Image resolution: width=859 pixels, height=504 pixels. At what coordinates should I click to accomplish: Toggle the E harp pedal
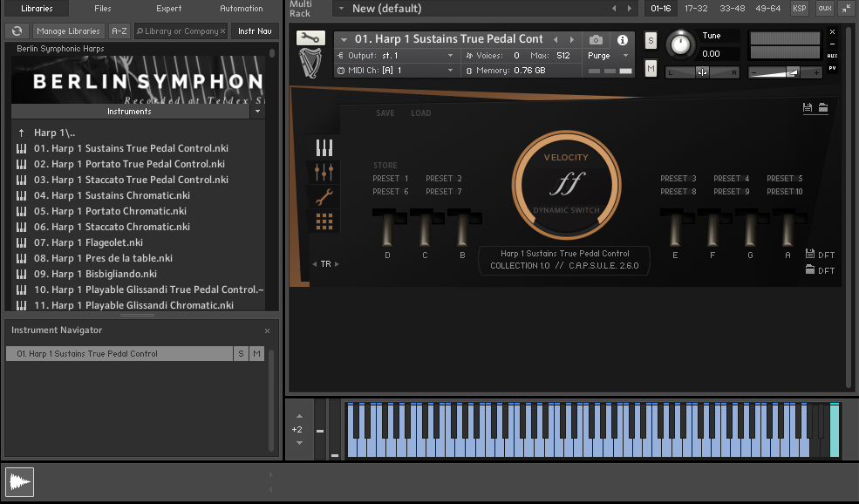[675, 229]
